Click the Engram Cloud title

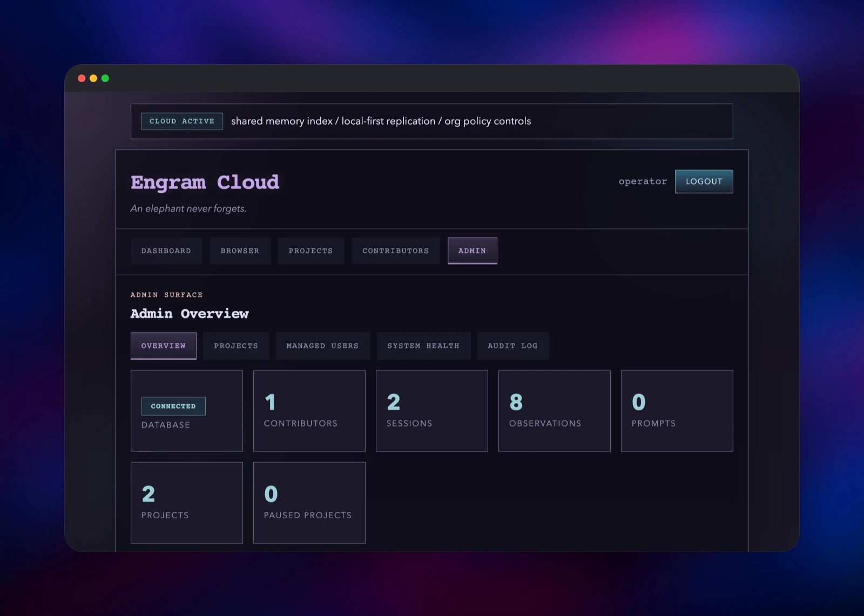205,182
